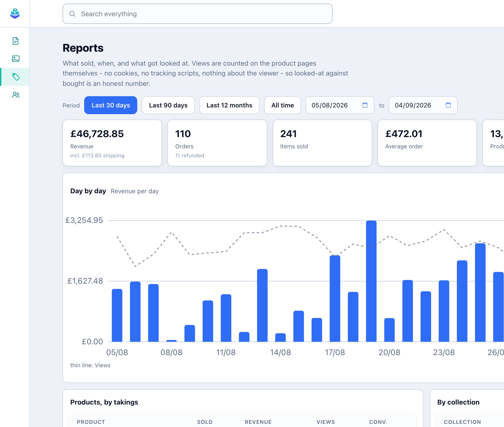Click the 241 Items sold figure
The width and height of the screenshot is (504, 427).
click(x=288, y=134)
